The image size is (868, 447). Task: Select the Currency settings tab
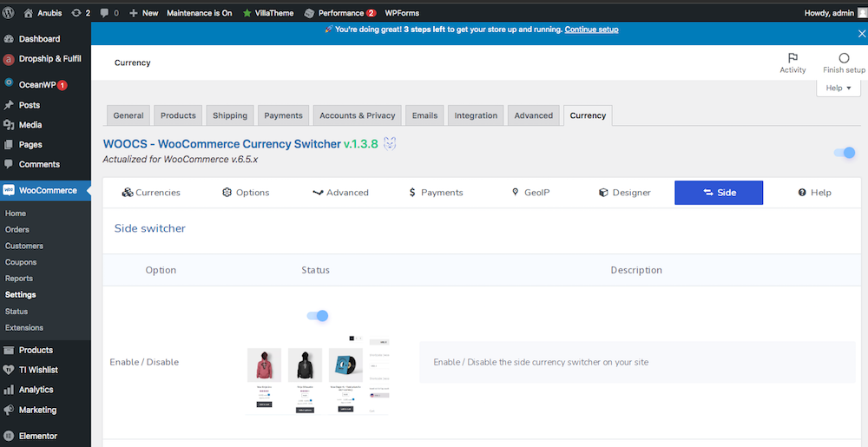pyautogui.click(x=588, y=115)
